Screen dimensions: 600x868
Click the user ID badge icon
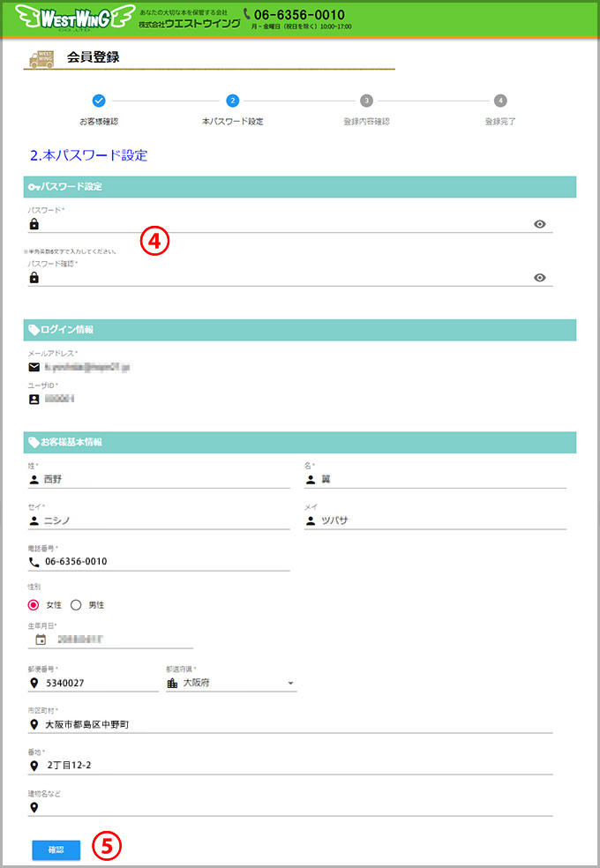point(34,399)
